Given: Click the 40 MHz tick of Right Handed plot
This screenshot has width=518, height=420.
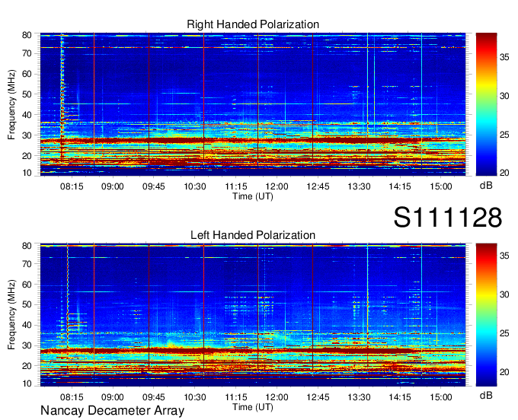Looking at the screenshot, I should click(x=27, y=115).
